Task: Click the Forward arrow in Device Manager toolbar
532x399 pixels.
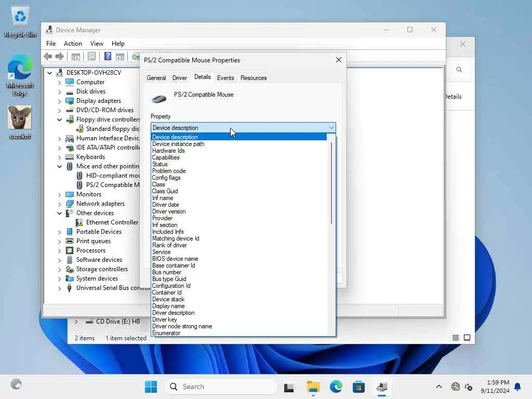Action: tap(60, 56)
